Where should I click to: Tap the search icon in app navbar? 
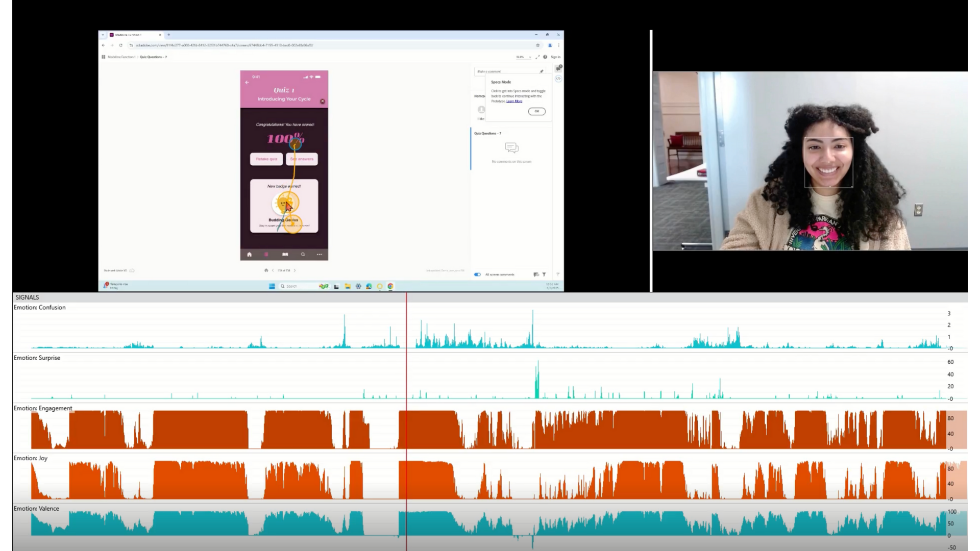click(303, 254)
